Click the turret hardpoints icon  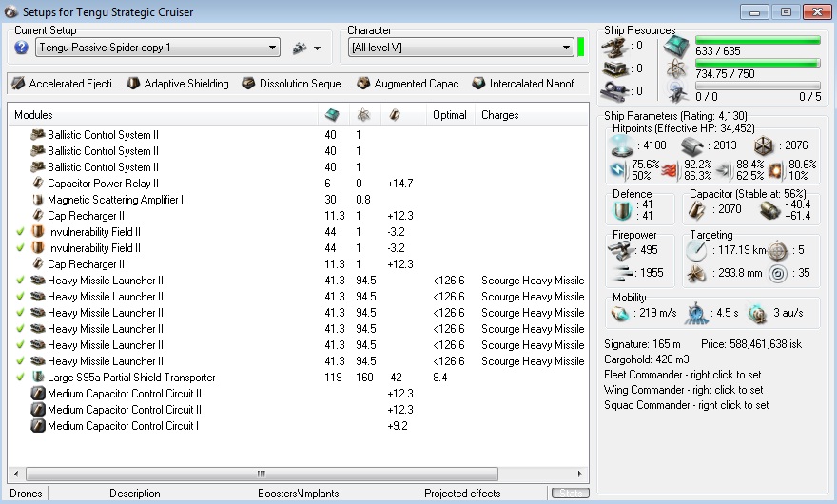tap(614, 47)
